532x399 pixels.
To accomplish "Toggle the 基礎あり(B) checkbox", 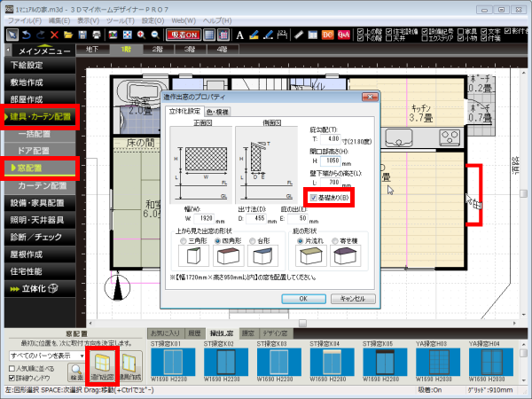I will (x=311, y=197).
